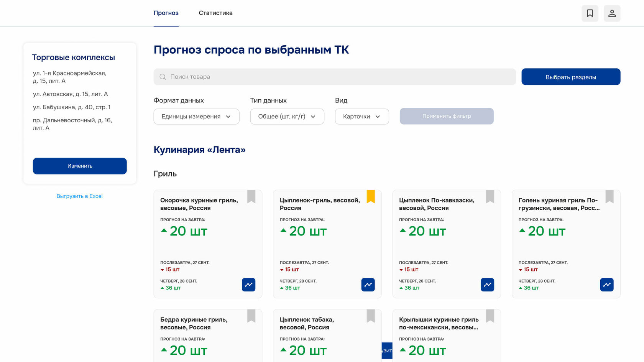Bookmark the Окорочка куриные гриль card

click(x=251, y=196)
